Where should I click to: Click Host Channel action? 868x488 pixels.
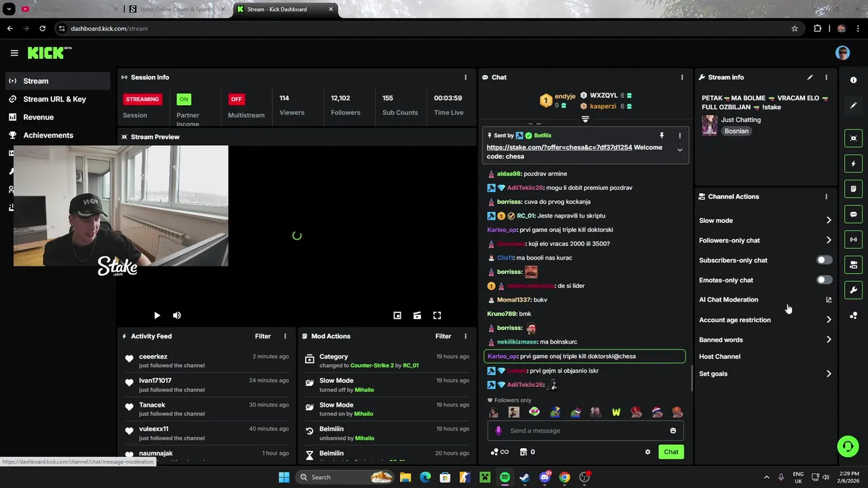(x=719, y=357)
